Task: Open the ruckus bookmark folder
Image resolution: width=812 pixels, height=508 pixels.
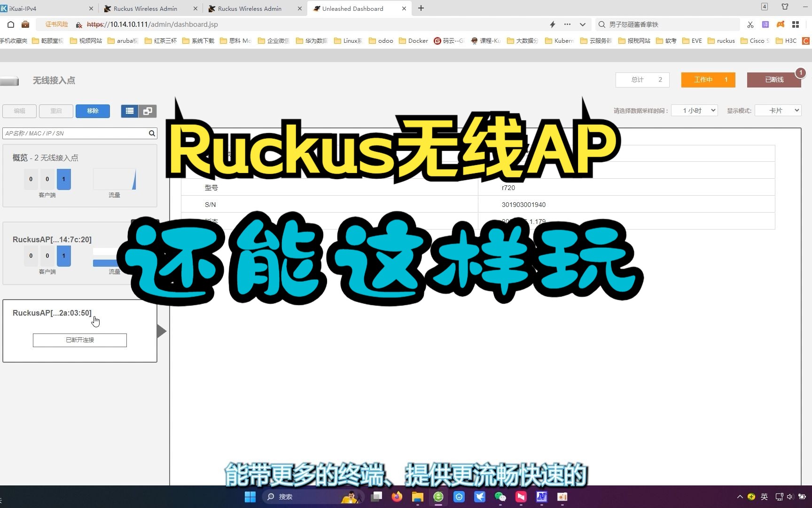Action: 721,41
